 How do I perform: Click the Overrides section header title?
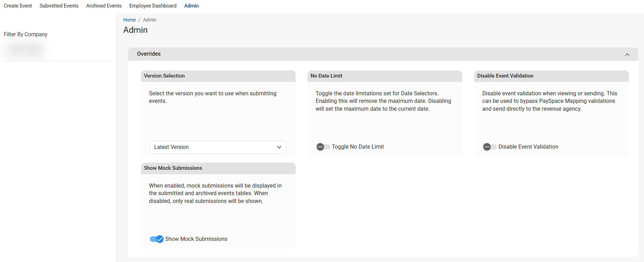tap(149, 54)
